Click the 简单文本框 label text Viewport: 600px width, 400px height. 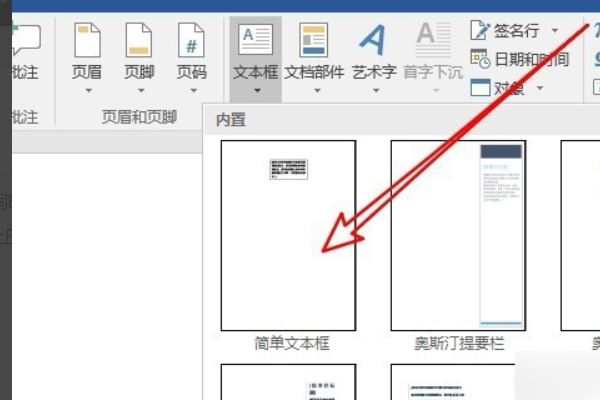click(x=292, y=343)
